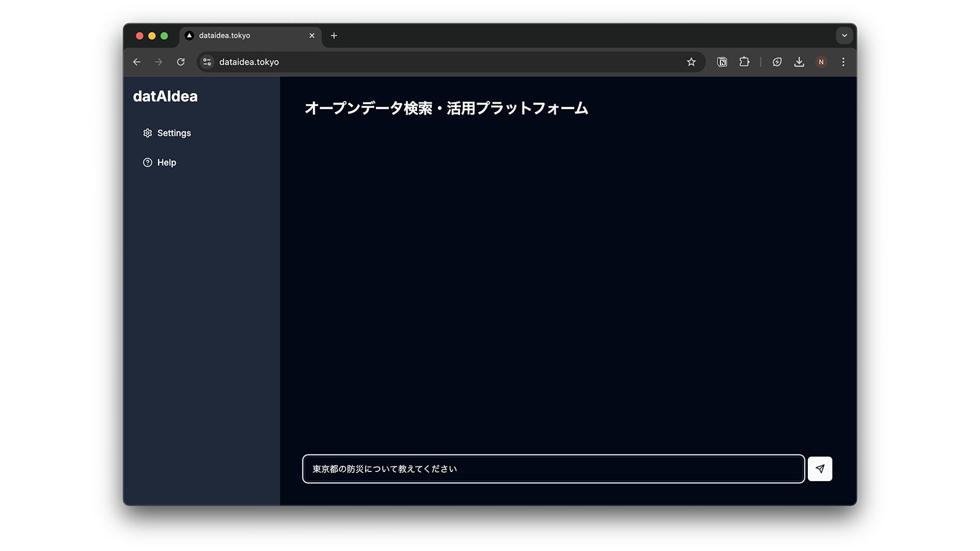Screen dimensions: 980x551
Task: Open the N profile avatar
Action: [821, 62]
